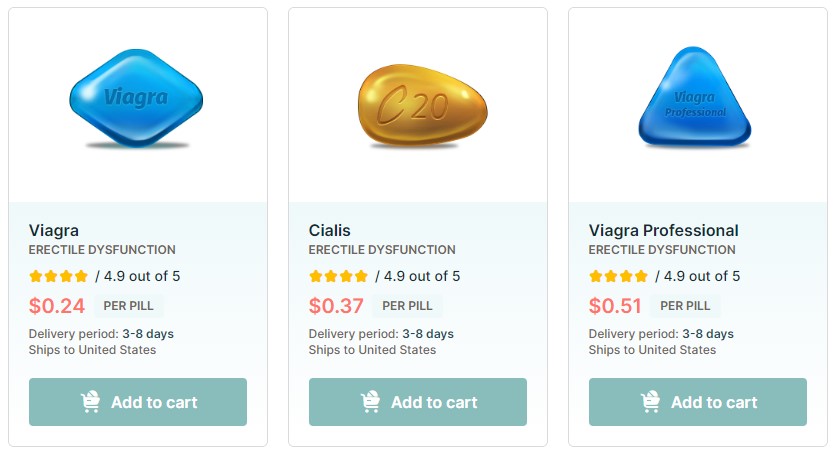Open the Cialis product title link
Image resolution: width=834 pixels, height=452 pixels.
pyautogui.click(x=330, y=230)
